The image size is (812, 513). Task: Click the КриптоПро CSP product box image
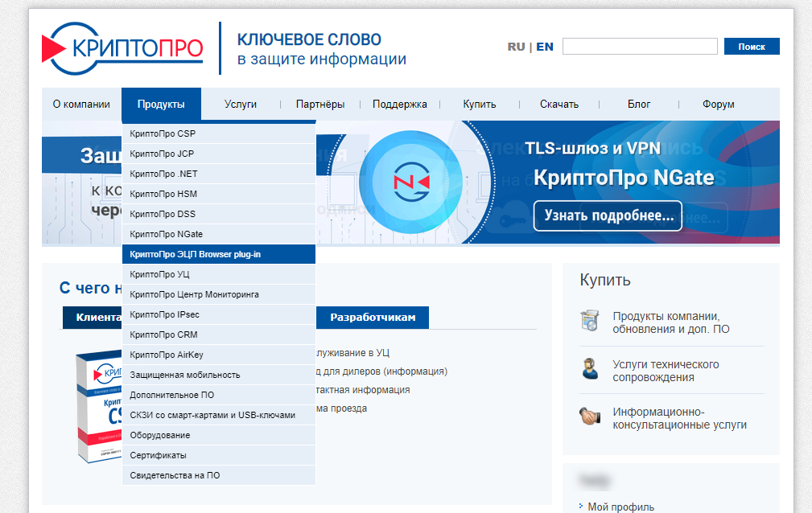pyautogui.click(x=99, y=405)
